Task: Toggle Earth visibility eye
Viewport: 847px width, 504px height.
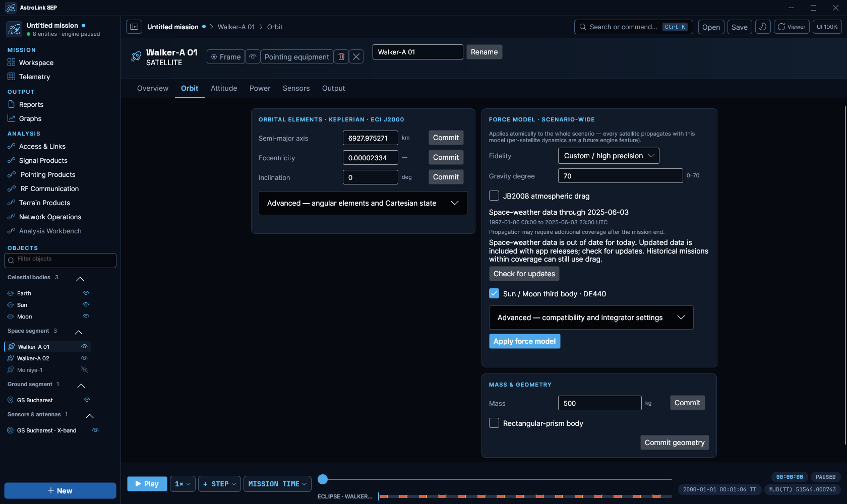Action: pyautogui.click(x=86, y=293)
